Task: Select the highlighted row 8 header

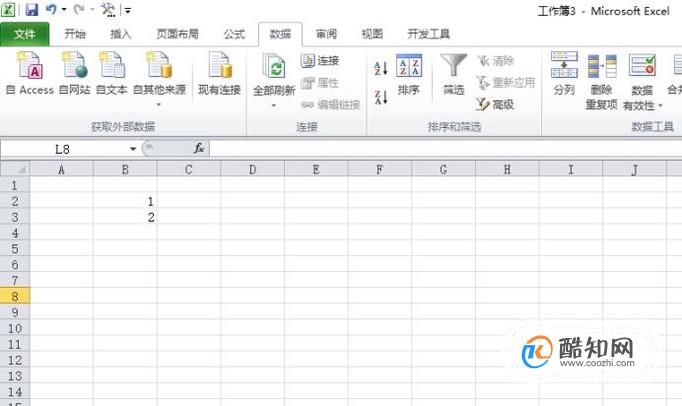Action: click(15, 296)
